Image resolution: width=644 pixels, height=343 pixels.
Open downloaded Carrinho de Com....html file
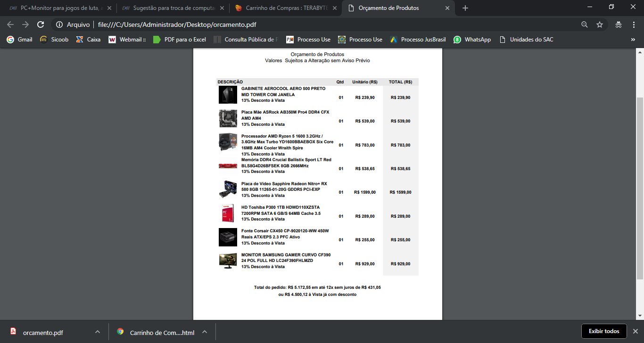pos(156,333)
